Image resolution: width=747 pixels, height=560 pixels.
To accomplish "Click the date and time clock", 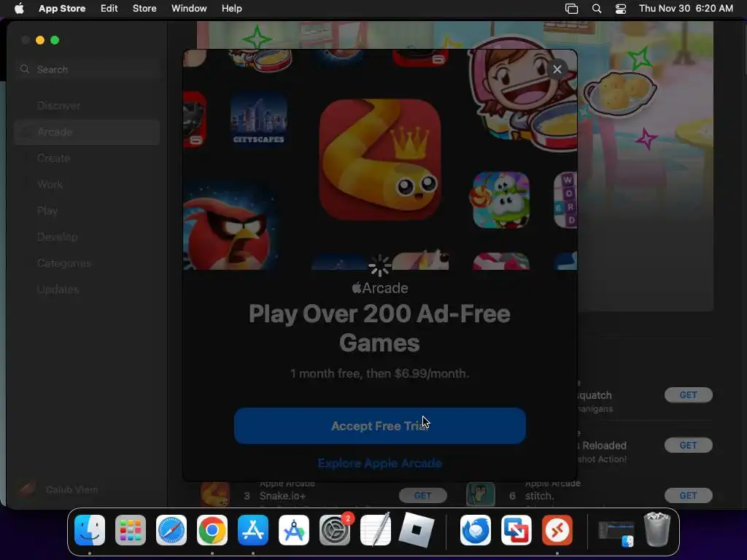I will click(686, 8).
